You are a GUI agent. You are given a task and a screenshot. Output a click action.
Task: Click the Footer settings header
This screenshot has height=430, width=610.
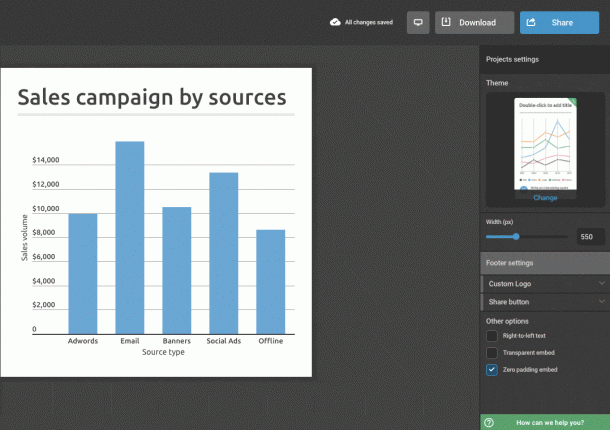(545, 263)
